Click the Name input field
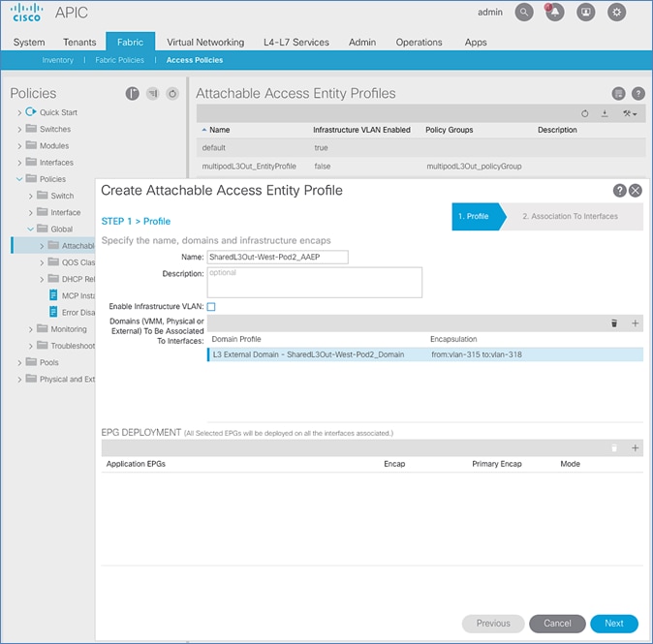This screenshot has width=653, height=644. [x=278, y=257]
